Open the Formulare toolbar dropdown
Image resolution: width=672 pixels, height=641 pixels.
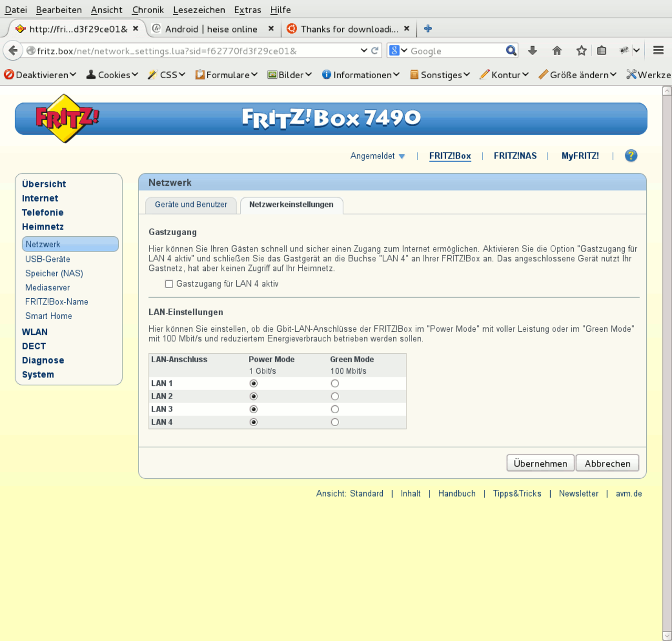pos(226,75)
